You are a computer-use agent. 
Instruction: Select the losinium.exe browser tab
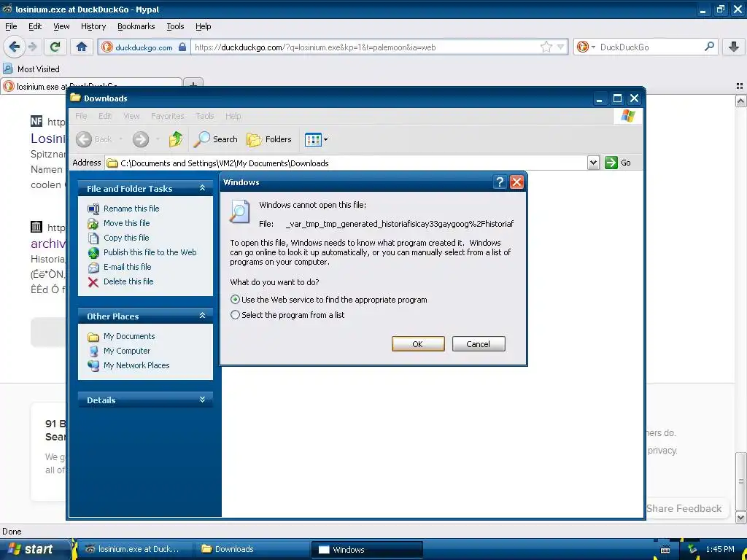coord(91,86)
